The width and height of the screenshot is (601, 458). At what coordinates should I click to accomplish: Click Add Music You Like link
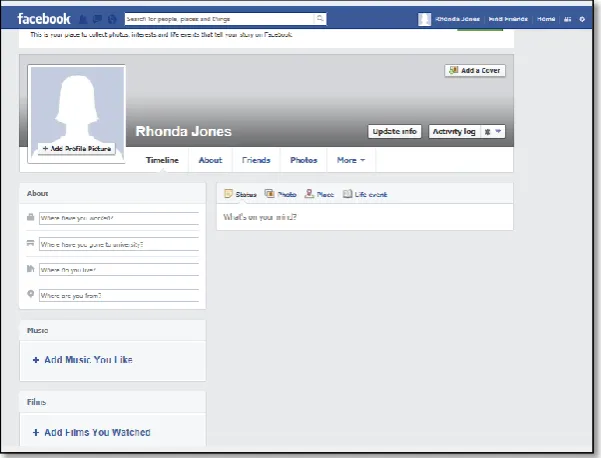83,360
